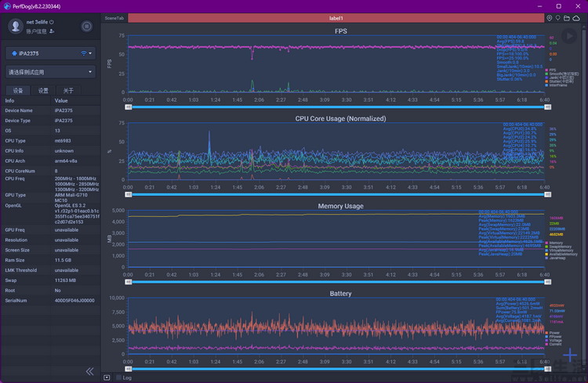Click the blue plus add-chart icon
The height and width of the screenshot is (383, 588).
click(570, 355)
